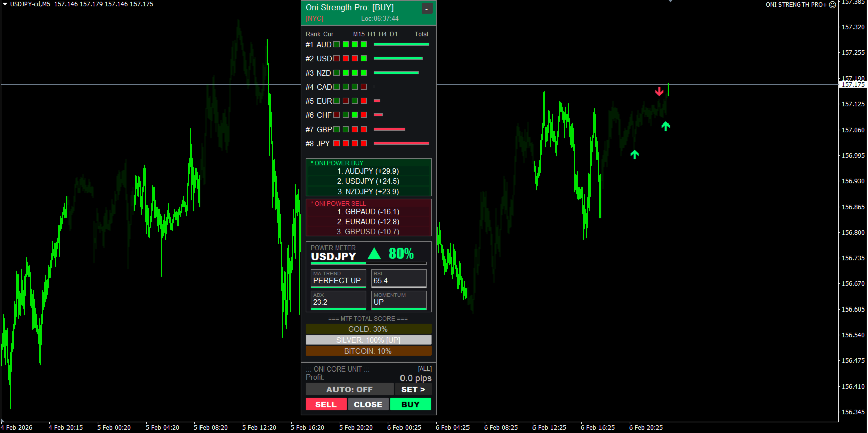Click the smiley face Expert Advisor icon

click(x=832, y=5)
